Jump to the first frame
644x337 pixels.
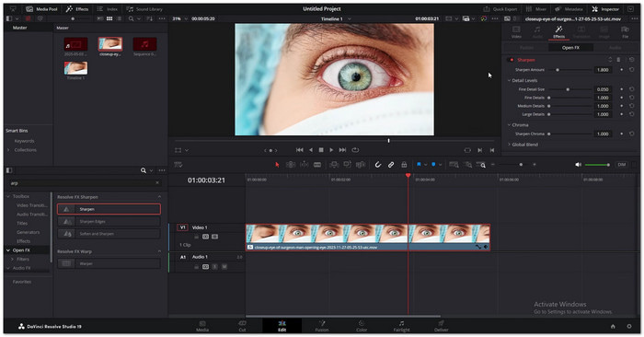click(300, 150)
